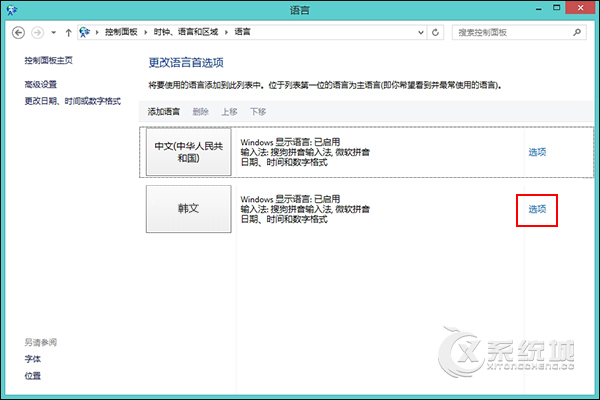Viewport: 600px width, 400px height.
Task: Click 上移 to move the language up
Action: [x=229, y=112]
